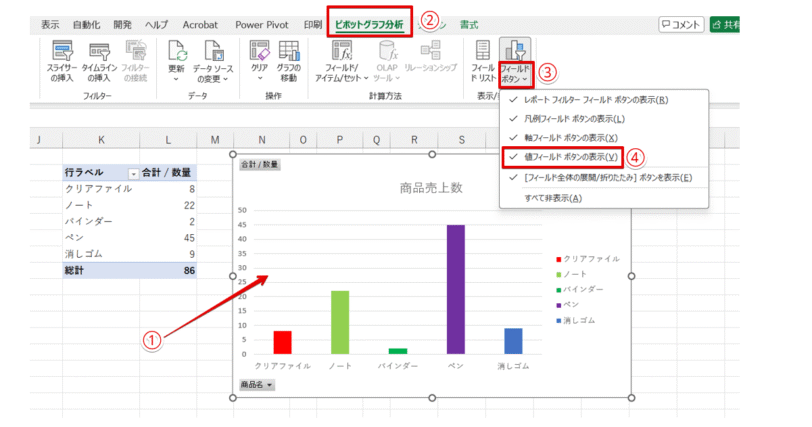Click the ペン axis label under chart

pos(455,366)
